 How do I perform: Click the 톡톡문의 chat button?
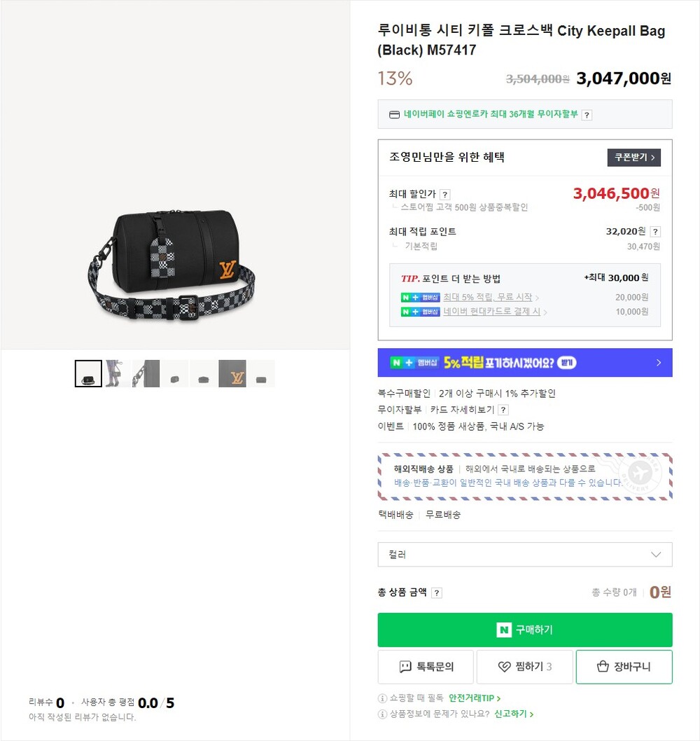(426, 667)
